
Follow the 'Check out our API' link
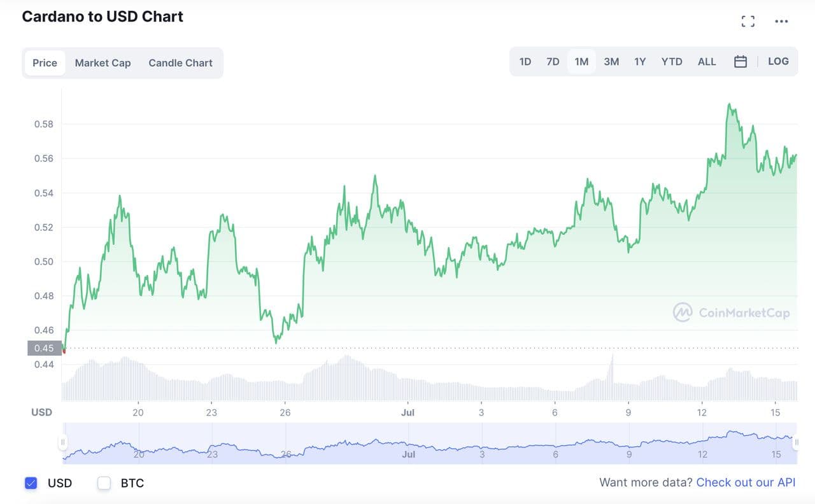coord(746,482)
